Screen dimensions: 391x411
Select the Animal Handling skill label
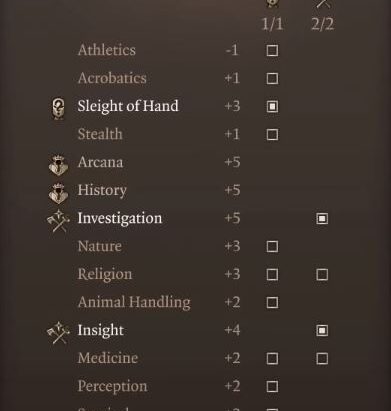(134, 303)
